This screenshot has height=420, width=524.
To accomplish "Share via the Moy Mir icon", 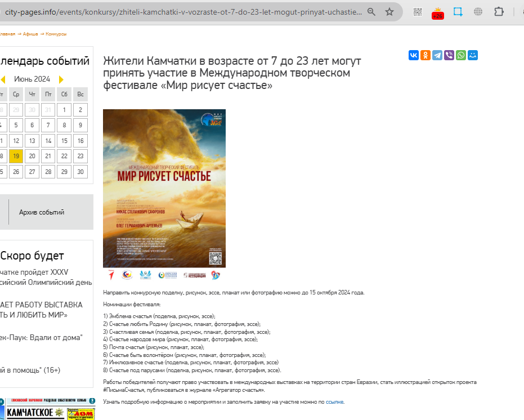I will coord(473,55).
